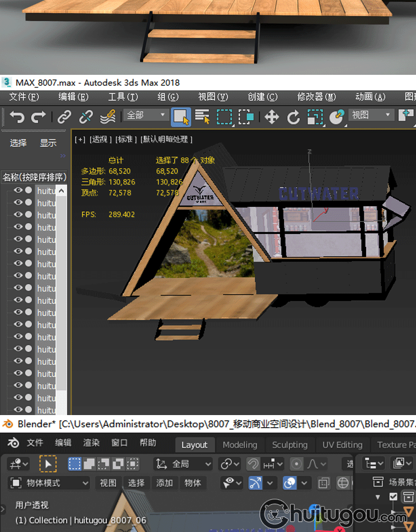Toggle visibility eye of first huitu object
Screen dimensions: 416x532
(18, 191)
